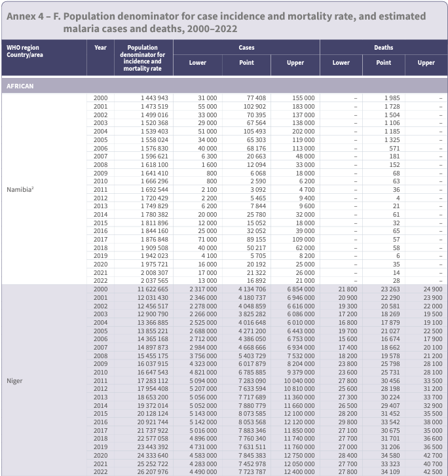Viewport: 448px width, 476px height.
Task: Click Namibia population value 1 780 382
Action: 155,215
